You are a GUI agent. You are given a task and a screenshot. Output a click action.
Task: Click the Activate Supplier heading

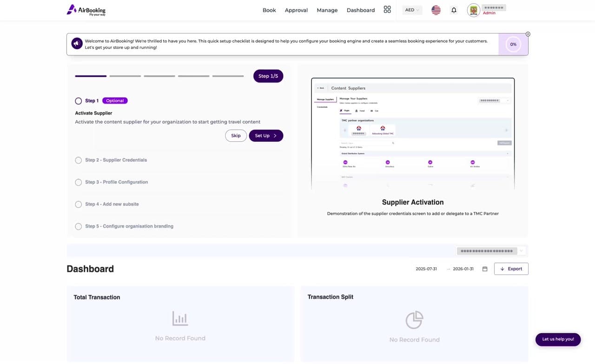pos(93,113)
